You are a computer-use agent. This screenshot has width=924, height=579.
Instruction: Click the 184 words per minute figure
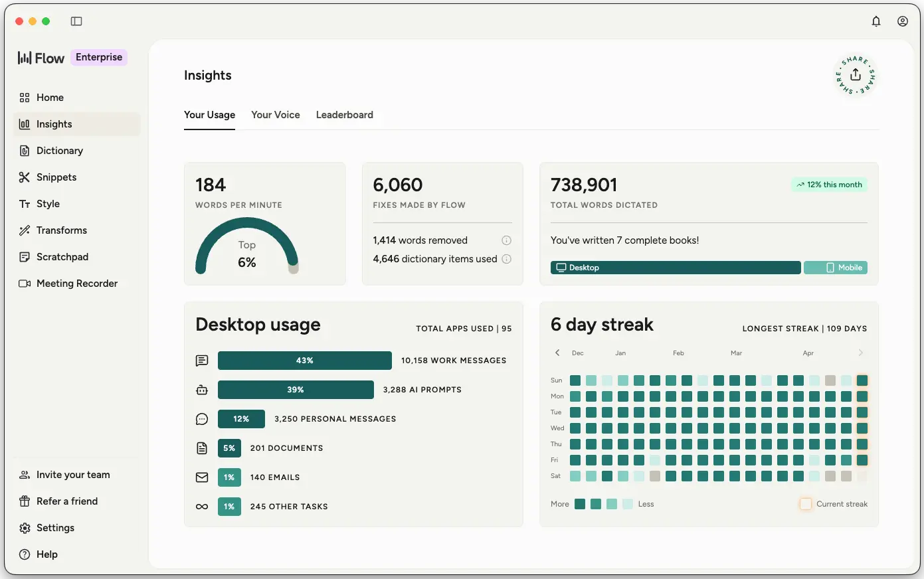(x=211, y=185)
